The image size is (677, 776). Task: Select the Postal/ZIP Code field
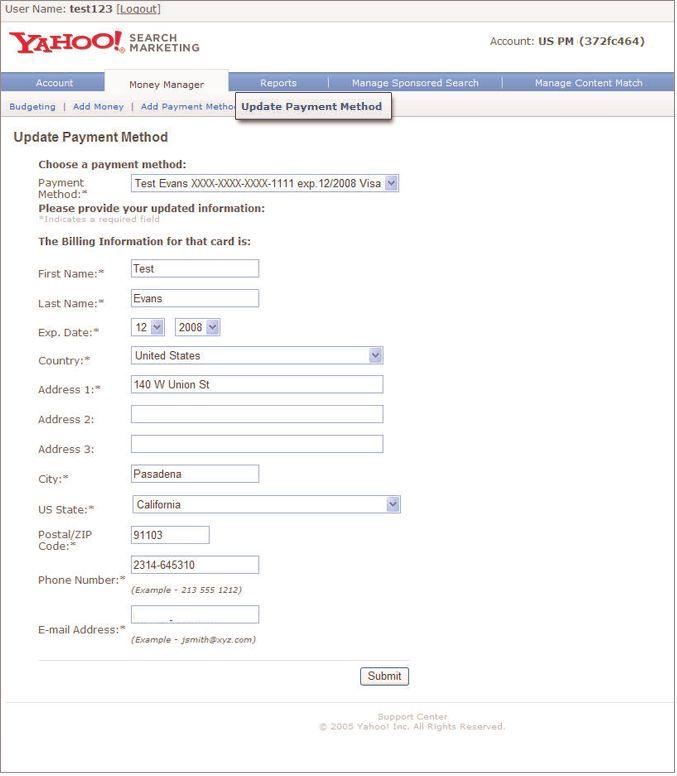pyautogui.click(x=170, y=535)
